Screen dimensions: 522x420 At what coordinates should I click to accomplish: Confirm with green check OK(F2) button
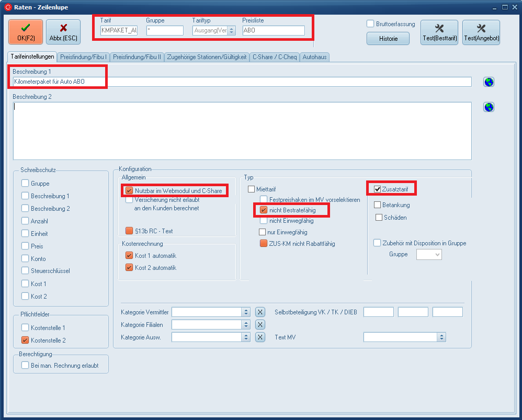(26, 32)
